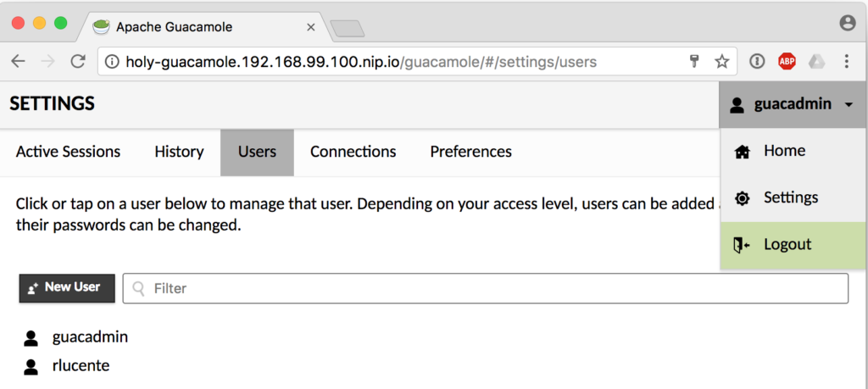868x389 pixels.
Task: Go to the Connections tab
Action: coord(353,152)
